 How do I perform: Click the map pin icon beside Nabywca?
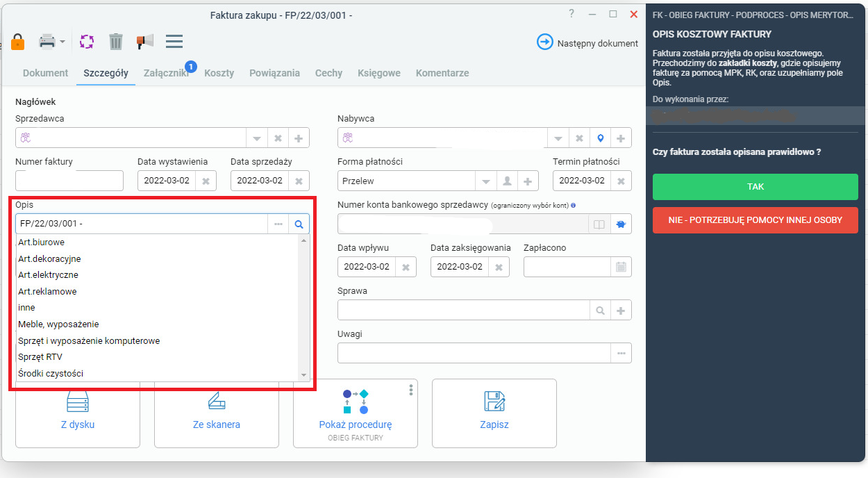point(601,138)
